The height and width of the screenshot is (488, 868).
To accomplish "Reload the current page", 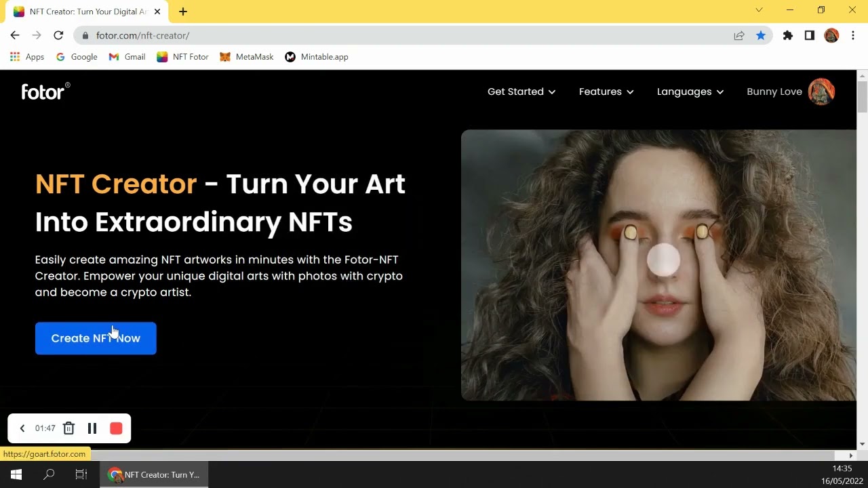I will (58, 35).
